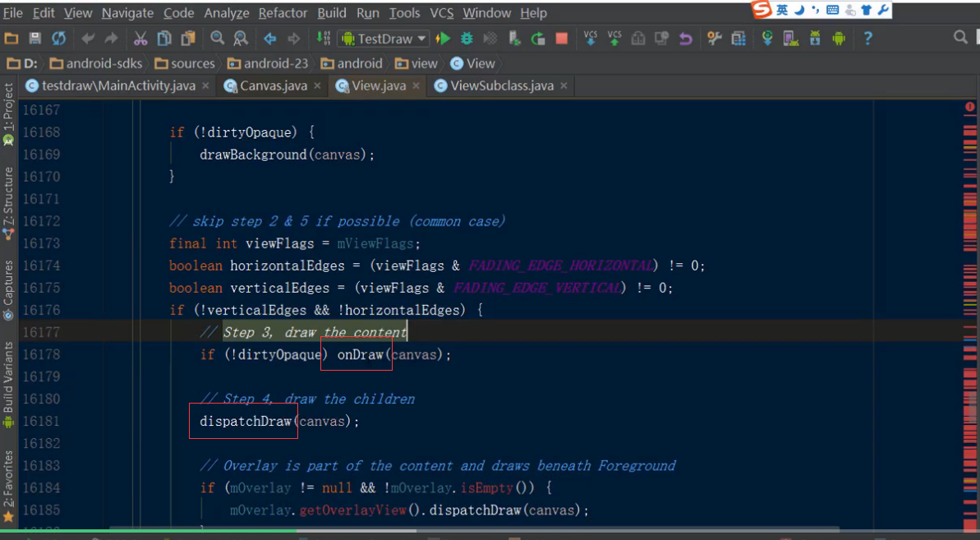Open the Navigate menu

[x=127, y=12]
